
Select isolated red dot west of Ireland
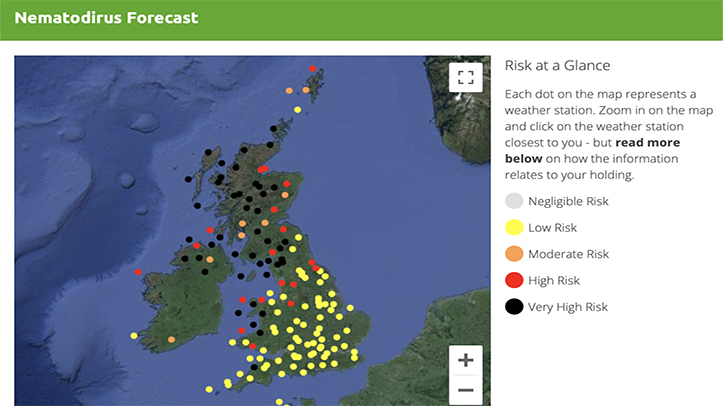[138, 272]
